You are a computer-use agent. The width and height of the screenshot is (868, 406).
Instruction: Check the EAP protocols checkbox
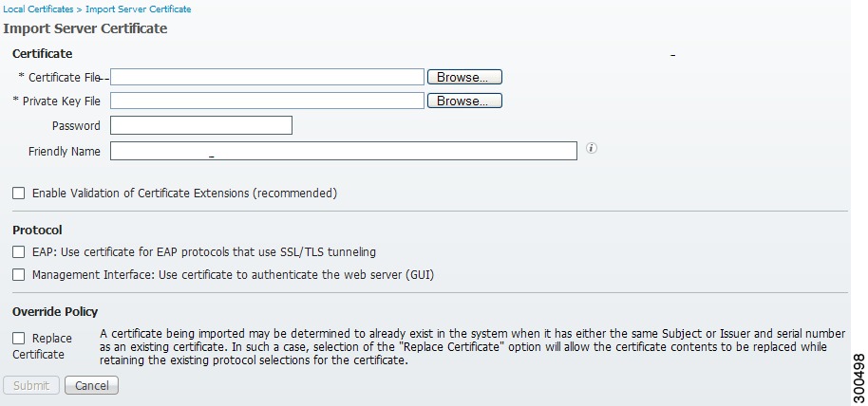click(19, 252)
